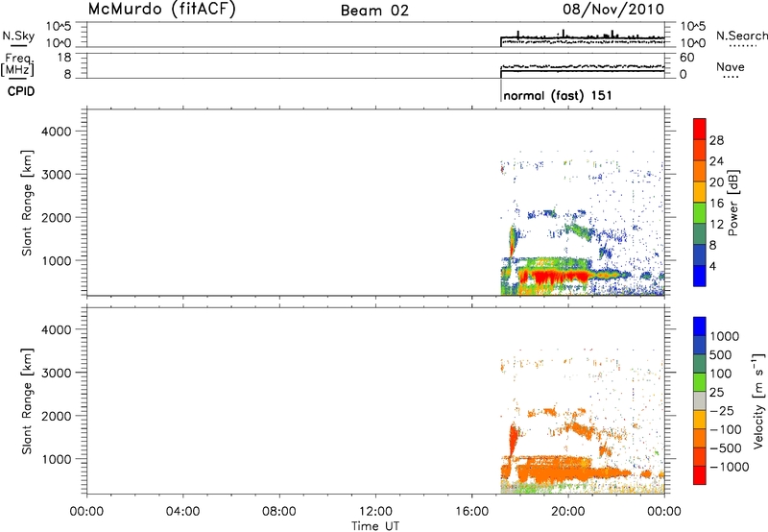This screenshot has height=532, width=768.
Task: Click the '16' Power colorbar tick value
Action: tap(716, 204)
